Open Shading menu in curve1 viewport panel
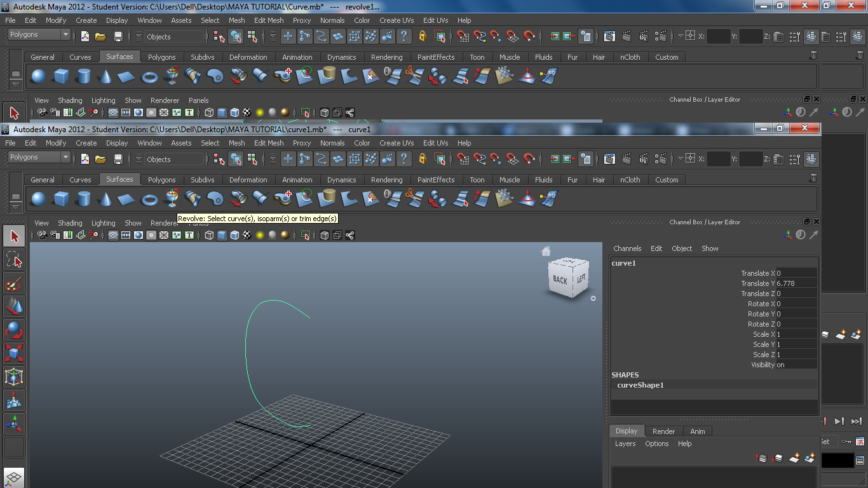This screenshot has height=488, width=868. point(70,223)
